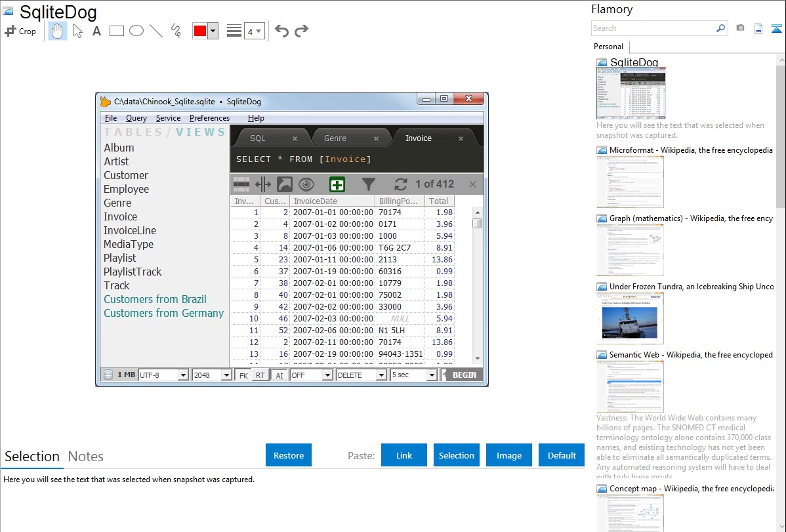This screenshot has height=532, width=786.
Task: Click the red color swatch
Action: [x=200, y=31]
